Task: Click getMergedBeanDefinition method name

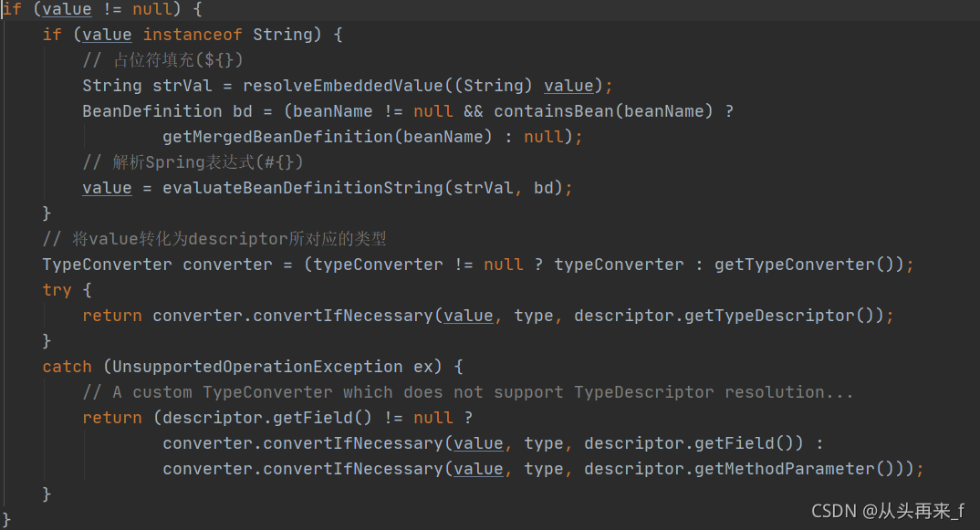Action: pyautogui.click(x=277, y=137)
